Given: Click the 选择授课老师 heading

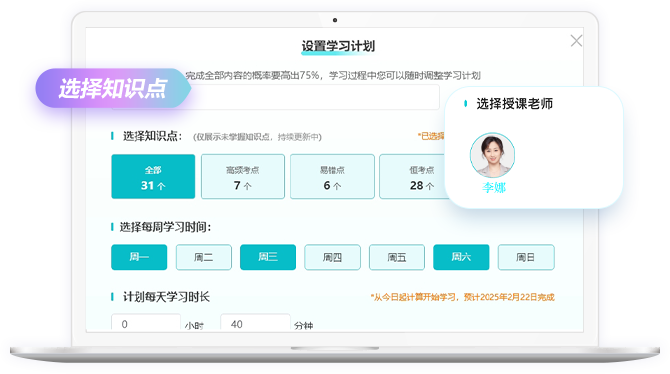Looking at the screenshot, I should pos(514,104).
